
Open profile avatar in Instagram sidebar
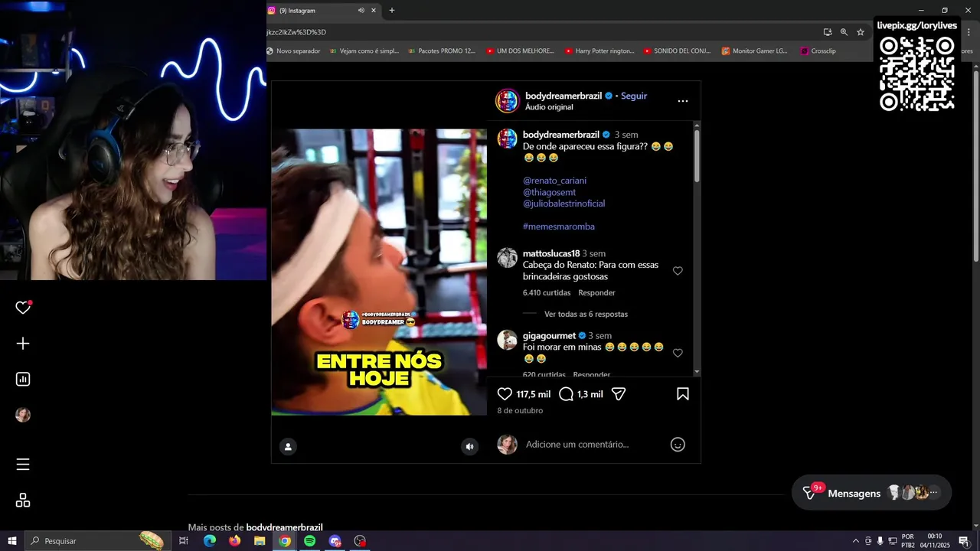click(x=23, y=415)
